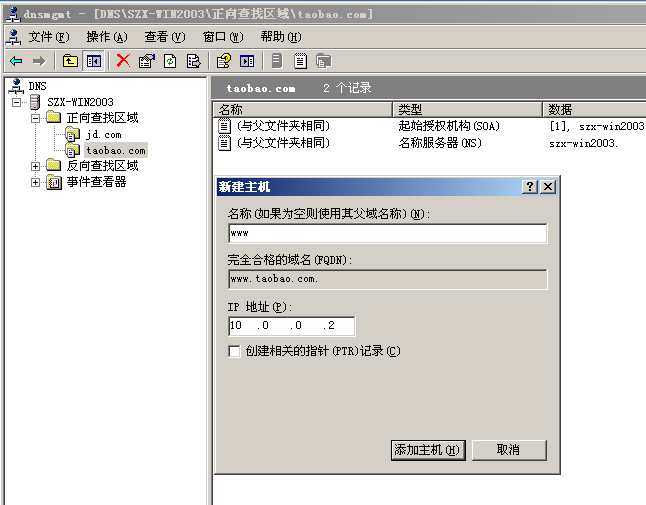Viewport: 646px width, 505px height.
Task: Click the Forward arrow toolbar icon
Action: point(39,61)
